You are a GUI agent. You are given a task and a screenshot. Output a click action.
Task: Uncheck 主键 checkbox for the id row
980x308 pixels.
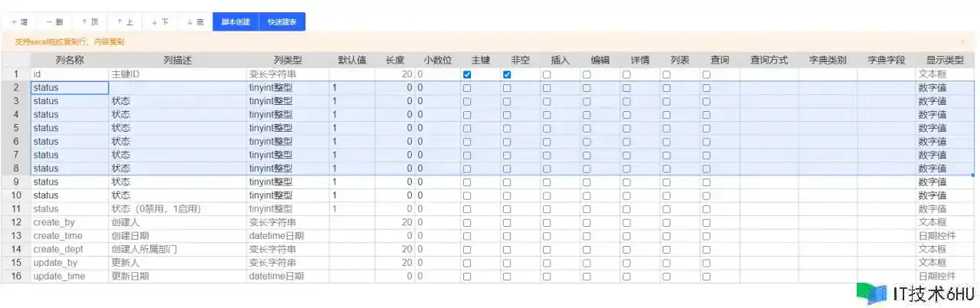coord(467,74)
